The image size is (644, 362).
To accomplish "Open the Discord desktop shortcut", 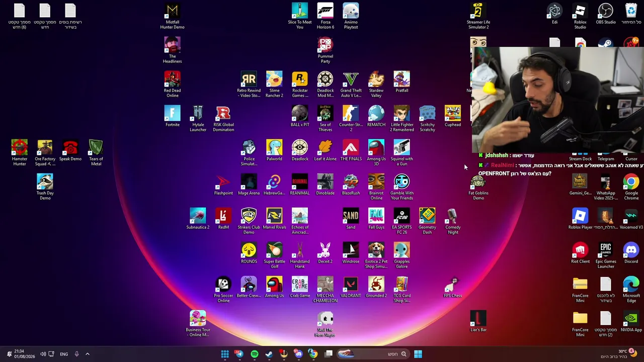I will [631, 253].
